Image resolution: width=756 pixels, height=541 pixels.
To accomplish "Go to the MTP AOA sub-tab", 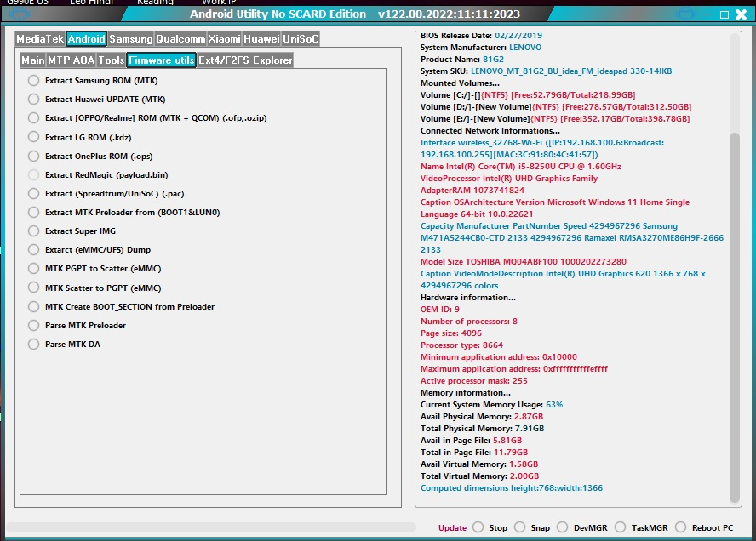I will coord(71,60).
